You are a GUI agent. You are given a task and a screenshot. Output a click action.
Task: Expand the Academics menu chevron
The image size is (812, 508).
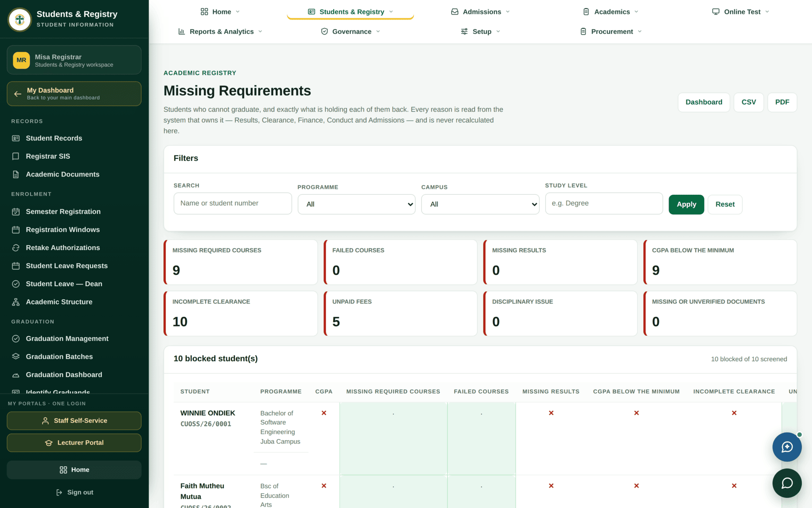pyautogui.click(x=636, y=12)
